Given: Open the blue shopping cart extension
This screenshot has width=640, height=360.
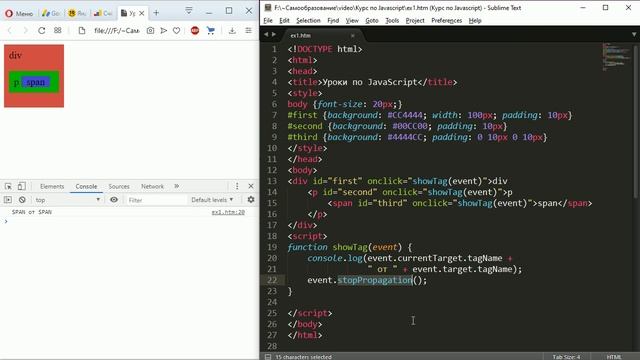Looking at the screenshot, I should 211,31.
